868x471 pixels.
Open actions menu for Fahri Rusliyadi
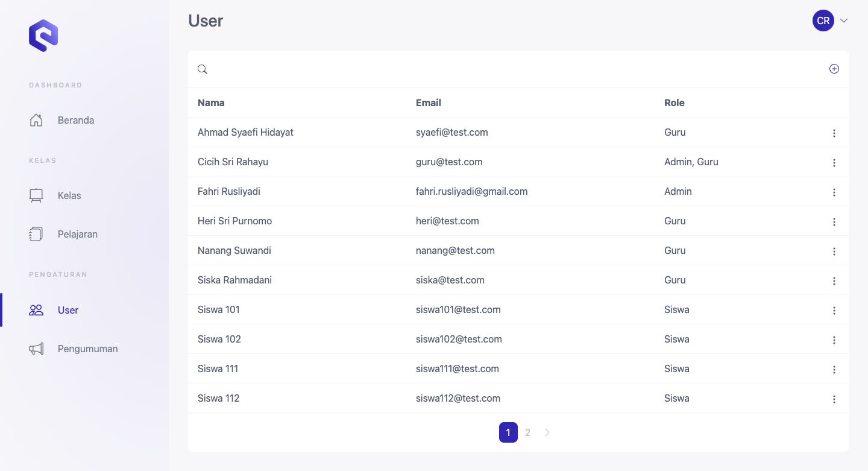(x=834, y=192)
